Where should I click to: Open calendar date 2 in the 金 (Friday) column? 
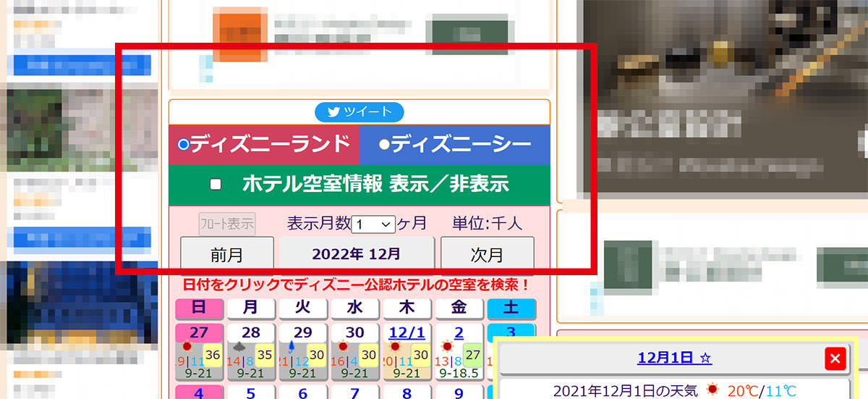[459, 332]
